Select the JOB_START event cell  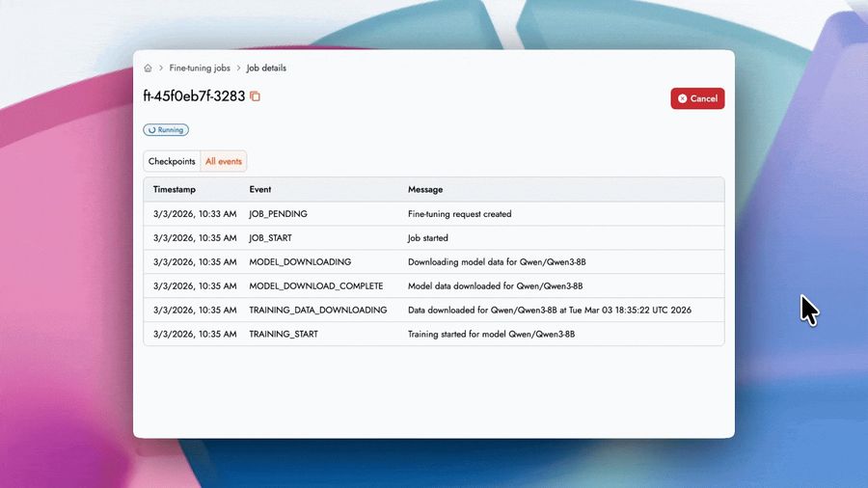pyautogui.click(x=270, y=238)
